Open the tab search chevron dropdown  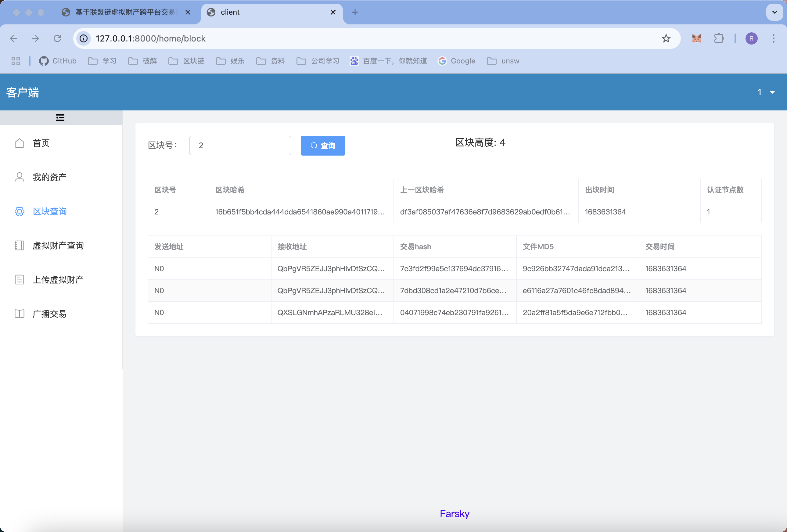tap(774, 12)
